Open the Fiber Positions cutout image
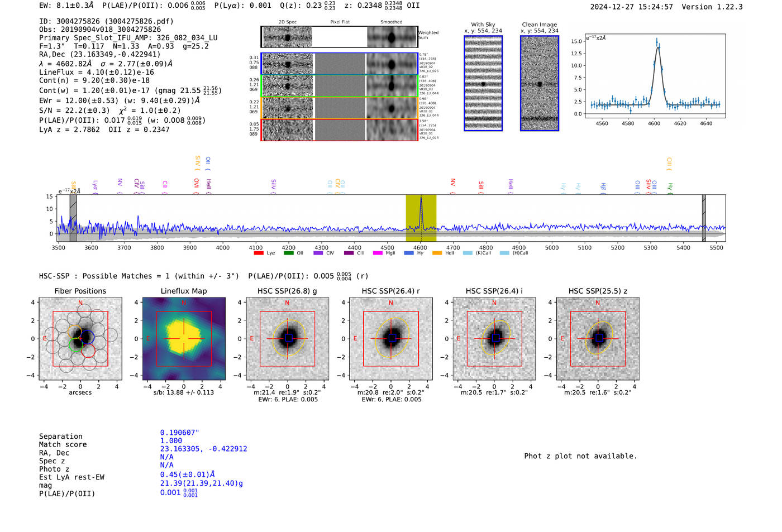782x532 pixels. tap(80, 339)
